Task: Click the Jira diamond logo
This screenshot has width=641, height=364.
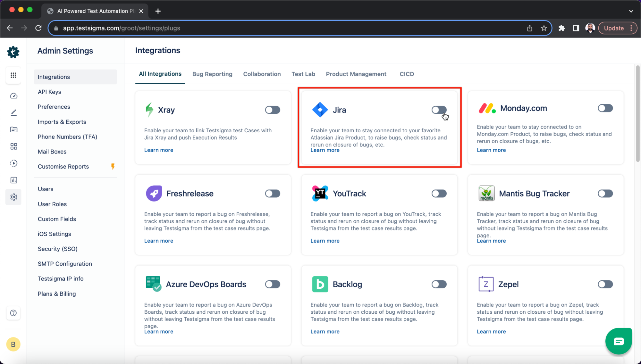Action: tap(320, 110)
